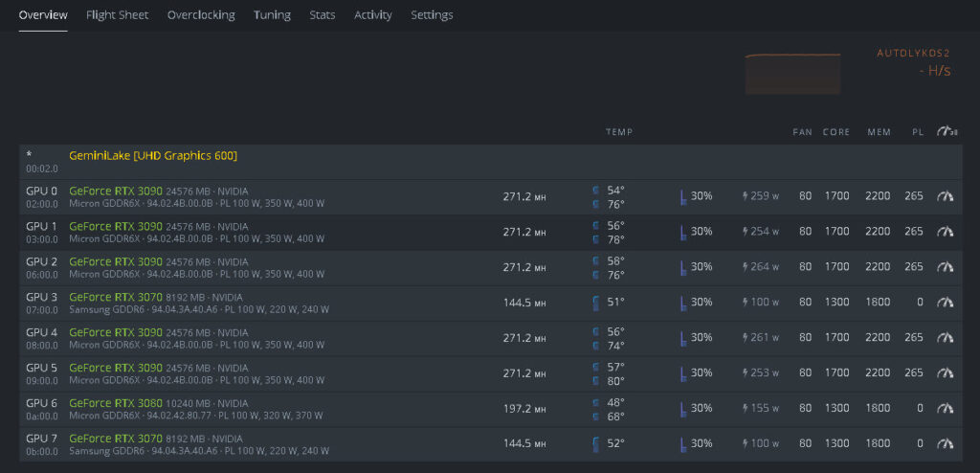
Task: Click the hashrate mini chart
Action: (792, 74)
